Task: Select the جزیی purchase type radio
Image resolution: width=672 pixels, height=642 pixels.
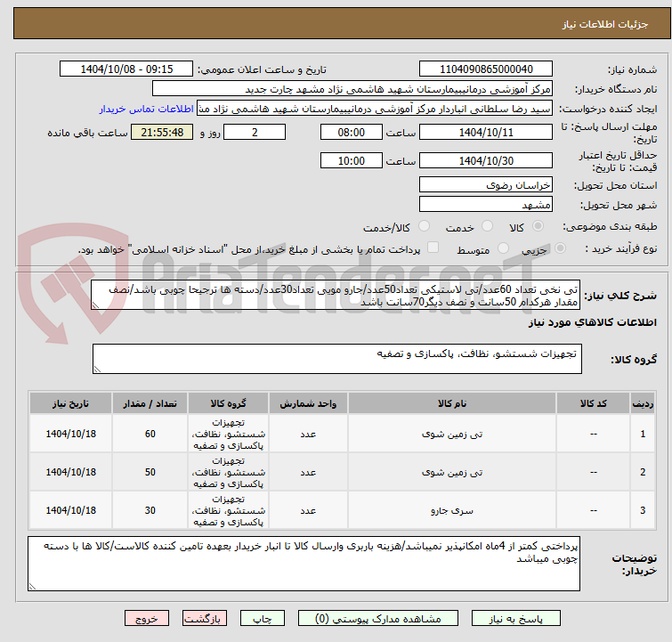Action: click(x=560, y=248)
